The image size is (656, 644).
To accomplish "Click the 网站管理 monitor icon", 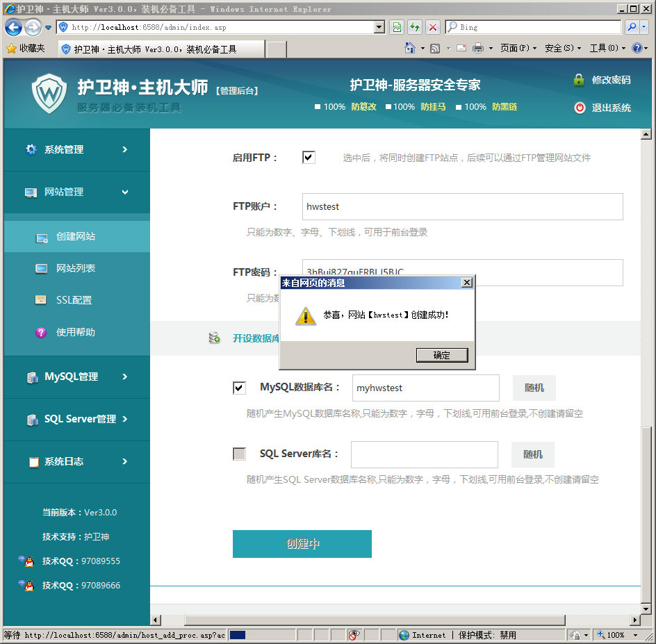I will (x=31, y=192).
